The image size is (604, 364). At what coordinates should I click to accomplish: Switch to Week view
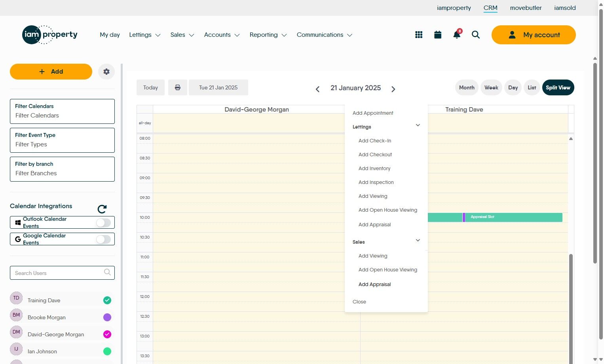coord(491,87)
